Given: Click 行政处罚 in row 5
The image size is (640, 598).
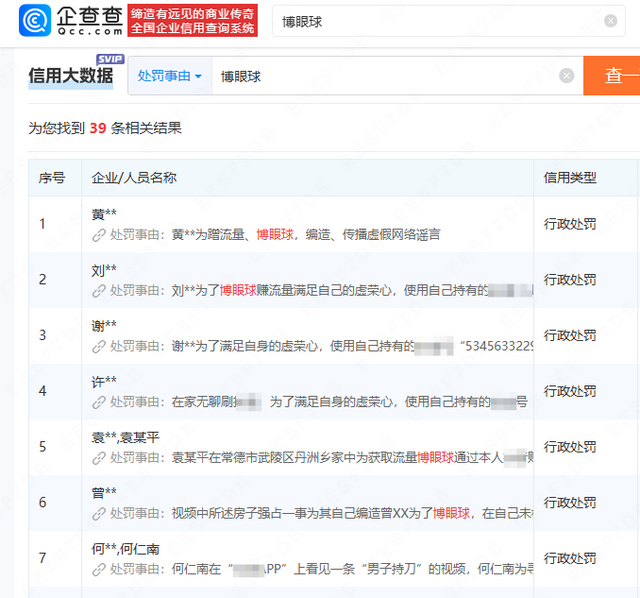Looking at the screenshot, I should [570, 447].
